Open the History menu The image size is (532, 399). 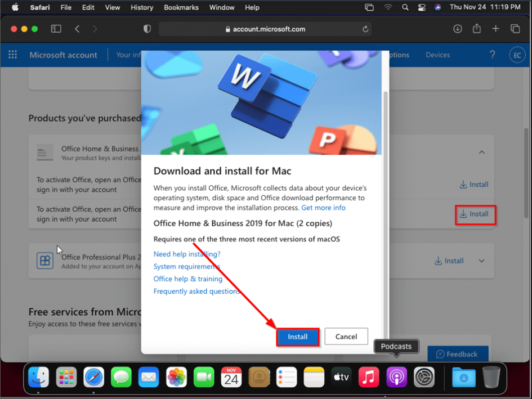(142, 7)
